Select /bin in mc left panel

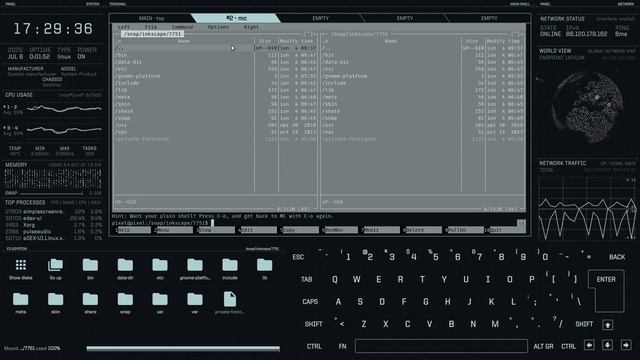(184, 55)
